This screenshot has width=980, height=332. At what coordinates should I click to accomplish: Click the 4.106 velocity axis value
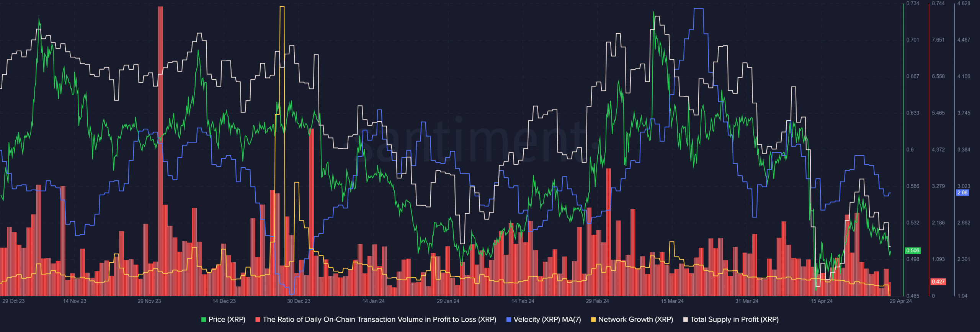[x=964, y=77]
